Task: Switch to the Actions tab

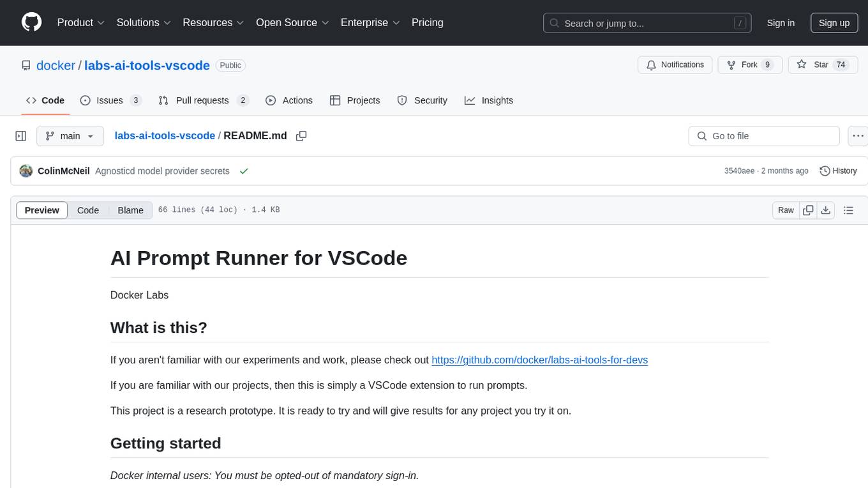Action: tap(289, 100)
